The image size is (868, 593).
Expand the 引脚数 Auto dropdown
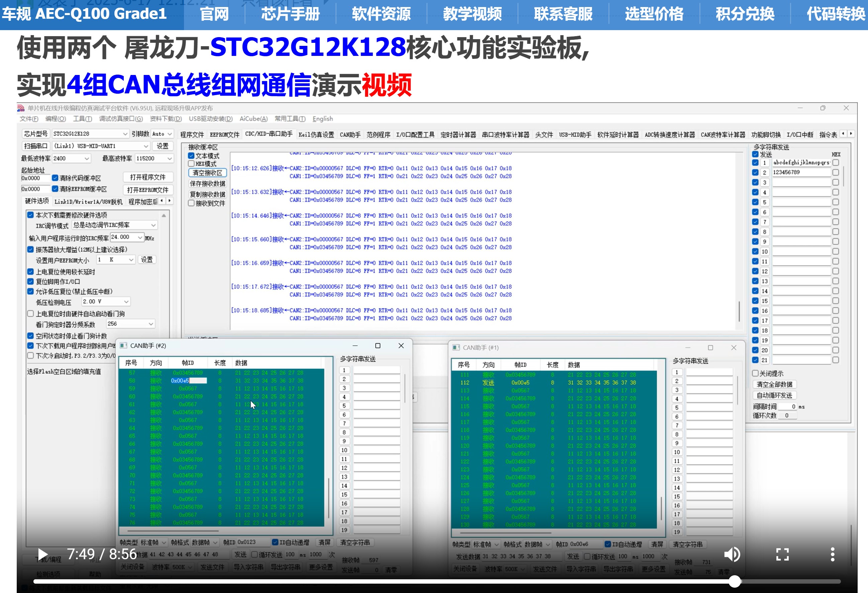(170, 134)
